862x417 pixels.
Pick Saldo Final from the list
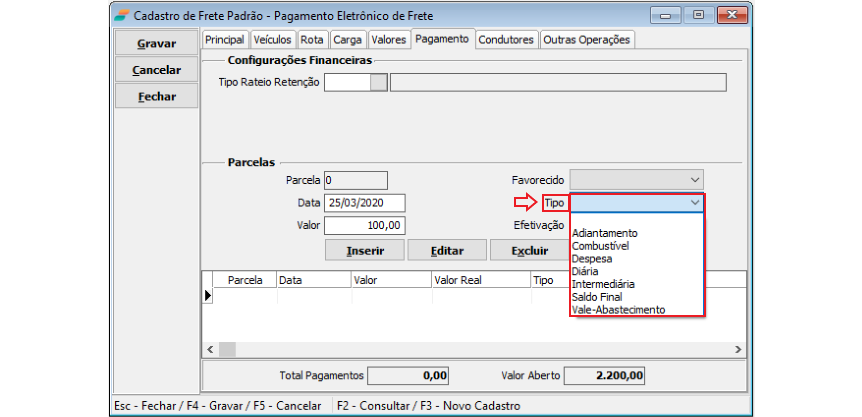(597, 297)
